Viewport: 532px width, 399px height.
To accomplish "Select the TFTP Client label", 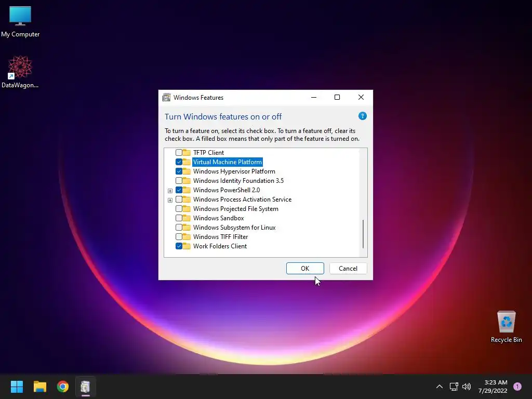I will tap(208, 152).
